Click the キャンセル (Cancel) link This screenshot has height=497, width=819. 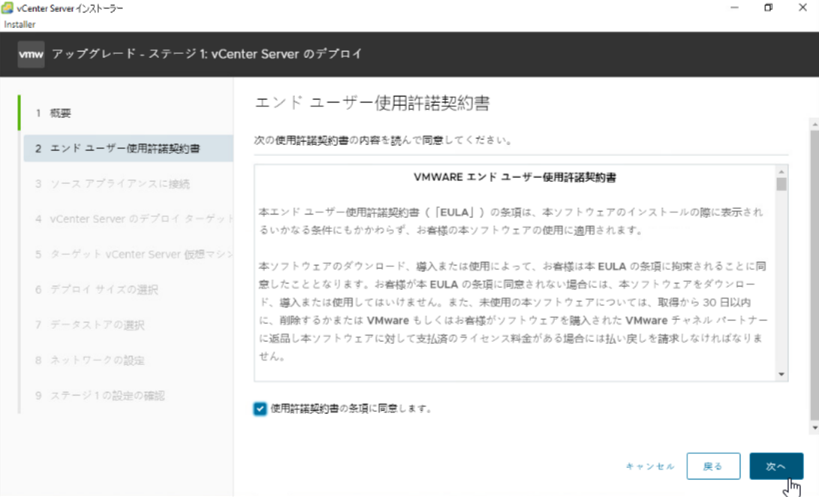tap(650, 466)
